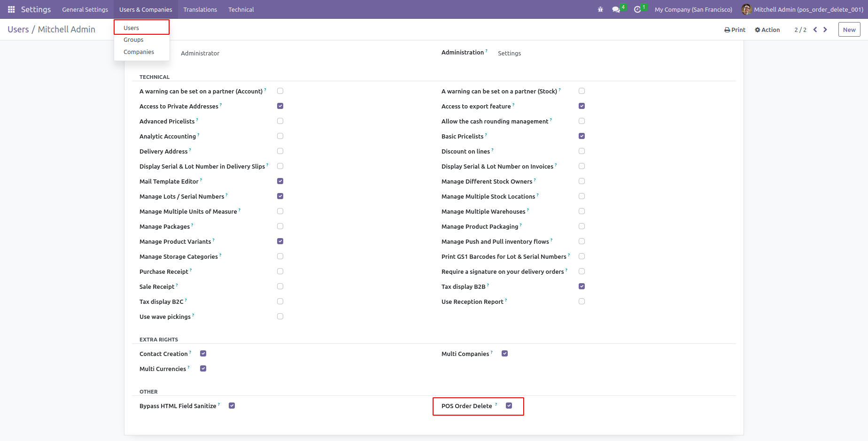Screen dimensions: 868x441
Task: Open the activities clock icon
Action: coord(637,9)
